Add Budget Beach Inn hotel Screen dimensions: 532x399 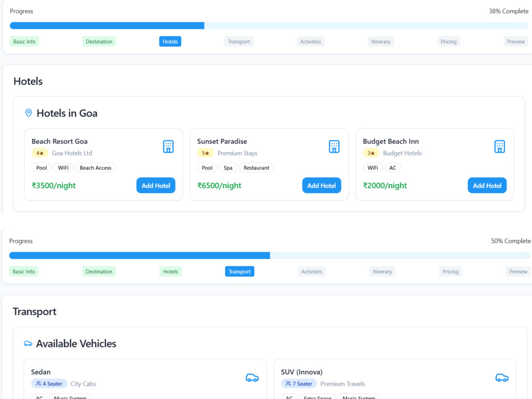click(487, 186)
